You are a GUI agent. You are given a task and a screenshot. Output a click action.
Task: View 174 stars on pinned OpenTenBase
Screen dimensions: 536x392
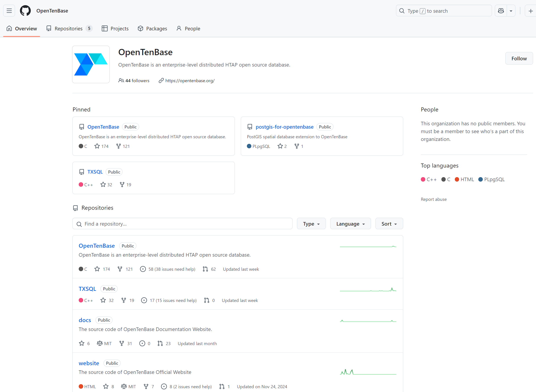[101, 146]
